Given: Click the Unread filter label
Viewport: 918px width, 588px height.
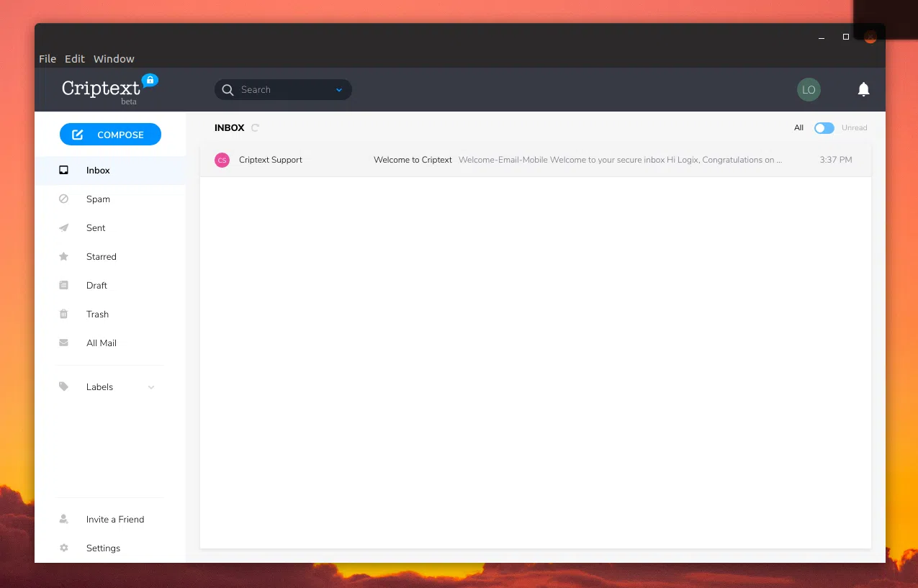Looking at the screenshot, I should pos(855,128).
